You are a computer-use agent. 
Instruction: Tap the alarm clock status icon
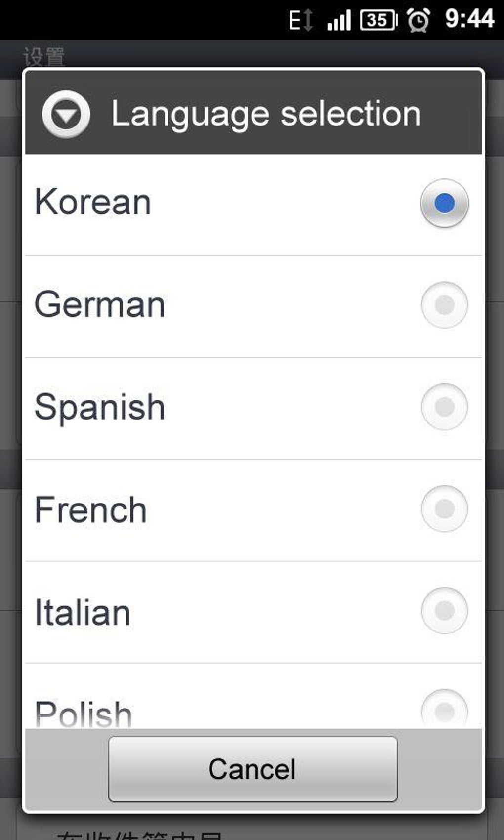(418, 20)
